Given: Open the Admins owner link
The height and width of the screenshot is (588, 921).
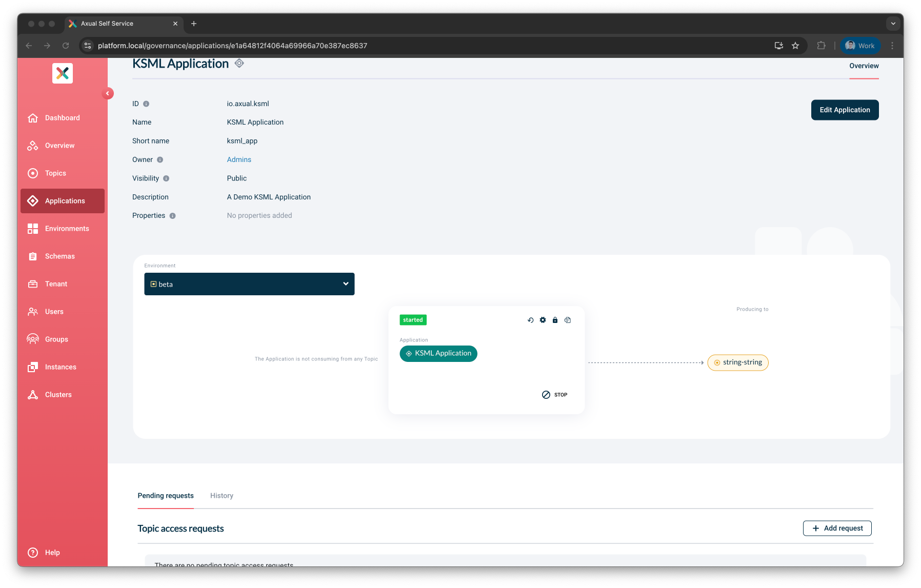Looking at the screenshot, I should click(238, 159).
